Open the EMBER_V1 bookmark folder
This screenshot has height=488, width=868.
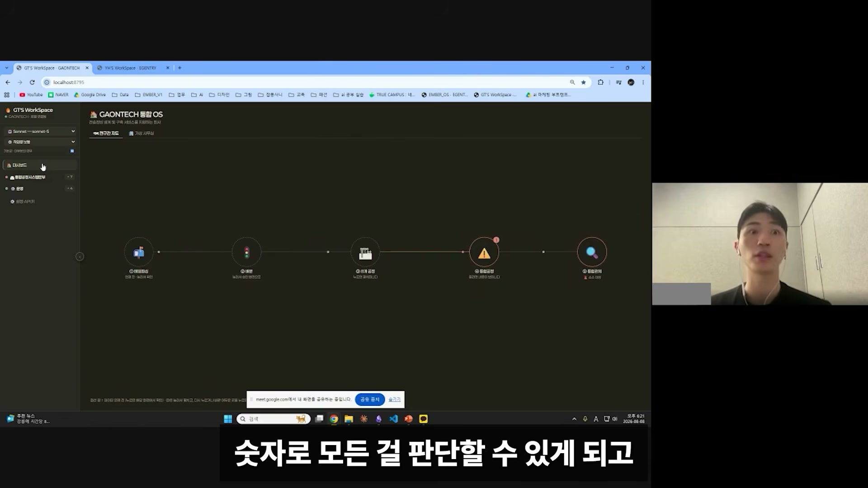tap(148, 95)
